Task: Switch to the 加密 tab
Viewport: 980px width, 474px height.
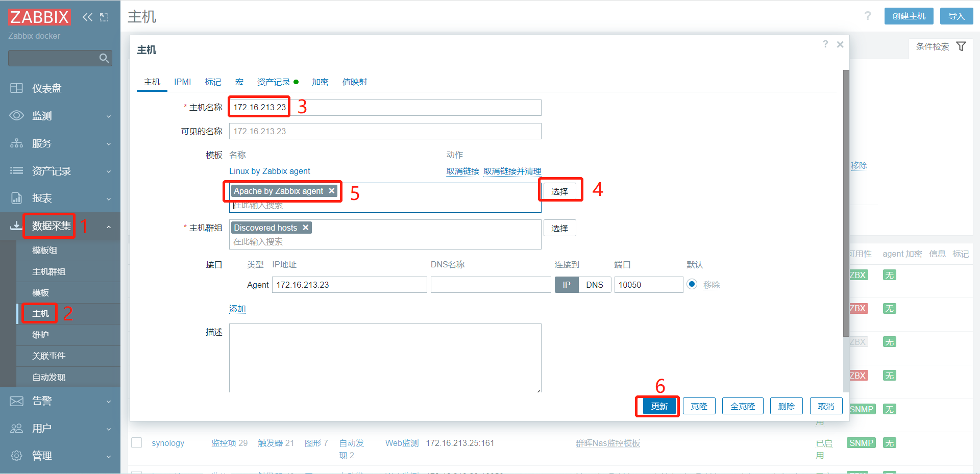Action: (x=320, y=82)
